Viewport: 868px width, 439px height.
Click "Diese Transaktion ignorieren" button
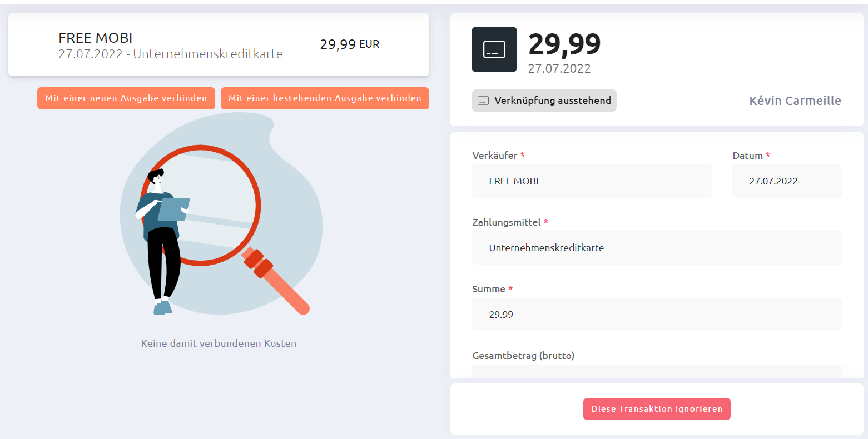click(x=657, y=409)
